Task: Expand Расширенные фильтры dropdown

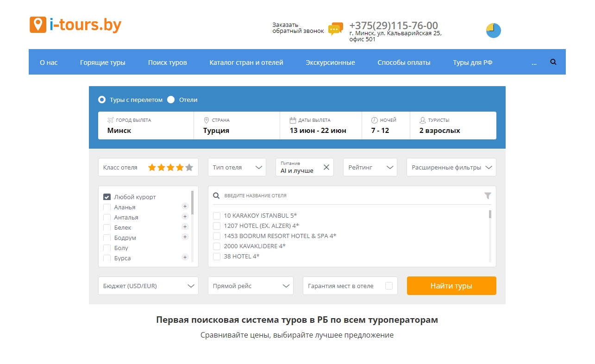Action: tap(451, 167)
